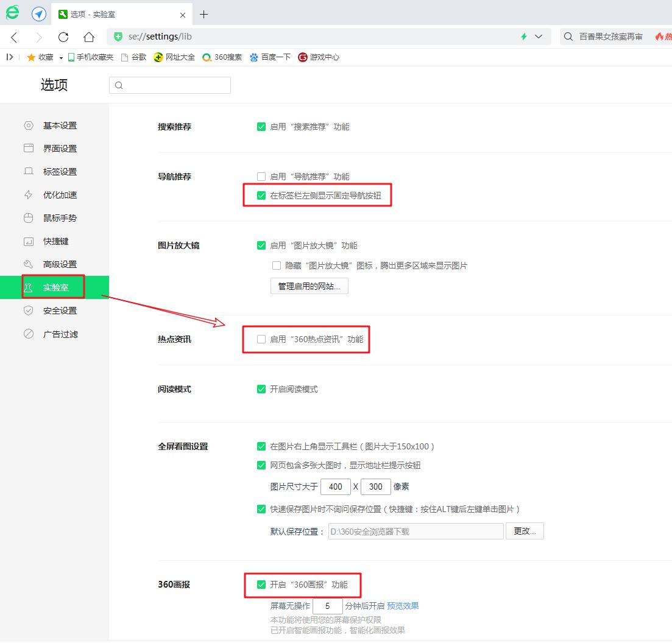The image size is (672, 643).
Task: Click the home icon in toolbar
Action: pyautogui.click(x=89, y=37)
